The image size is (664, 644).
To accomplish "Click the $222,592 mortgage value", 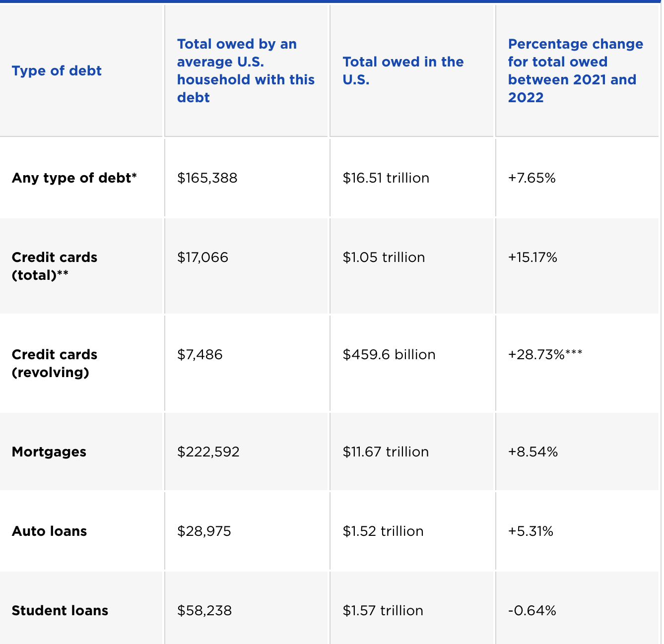I will coord(208,452).
